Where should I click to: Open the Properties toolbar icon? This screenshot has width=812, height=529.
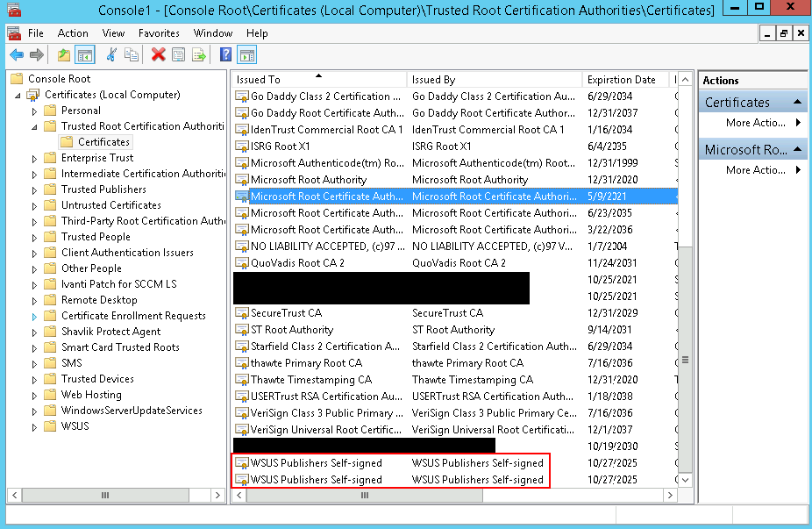(x=178, y=54)
